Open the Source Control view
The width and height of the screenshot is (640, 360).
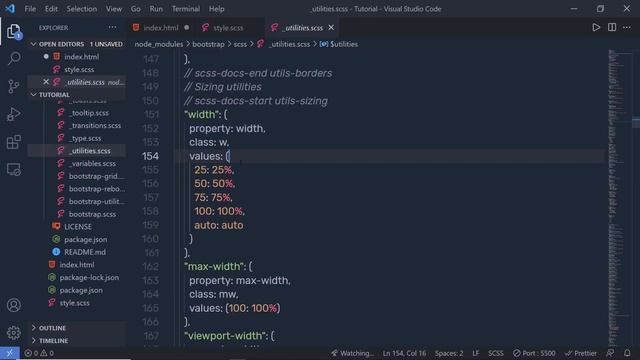[x=13, y=87]
